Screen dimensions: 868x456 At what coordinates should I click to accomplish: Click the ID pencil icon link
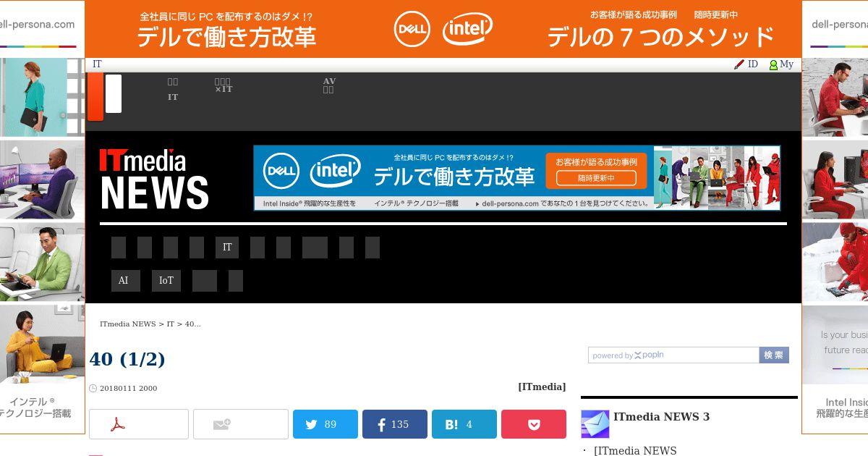click(x=746, y=64)
